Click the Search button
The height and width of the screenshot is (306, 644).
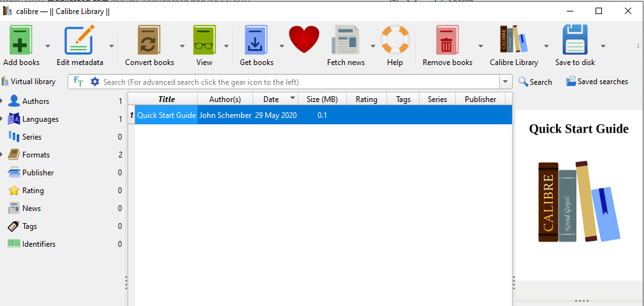pyautogui.click(x=535, y=82)
